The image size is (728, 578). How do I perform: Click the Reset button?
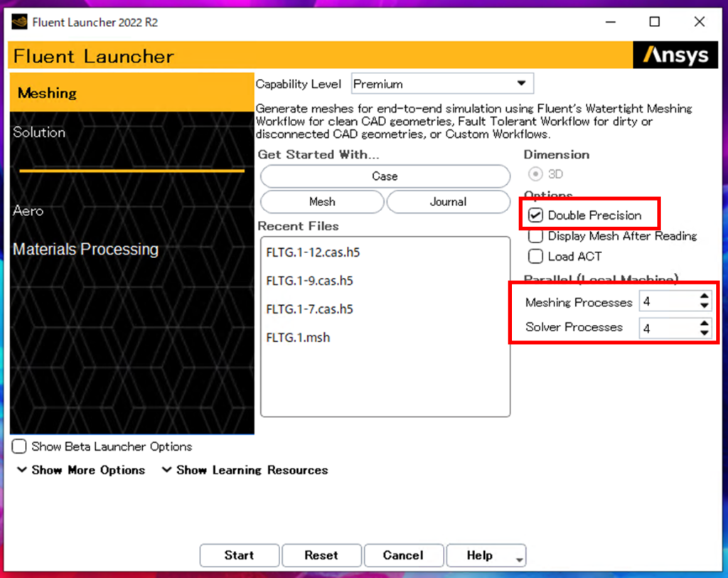321,555
